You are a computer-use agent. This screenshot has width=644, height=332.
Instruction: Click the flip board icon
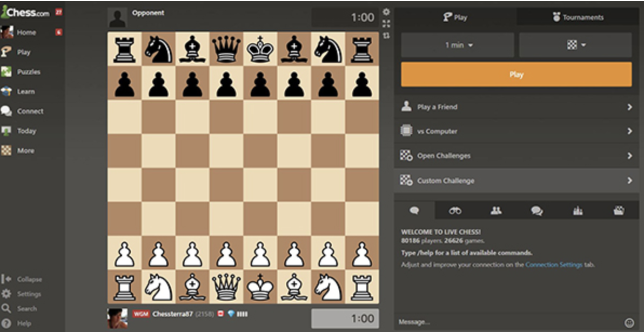pyautogui.click(x=386, y=36)
